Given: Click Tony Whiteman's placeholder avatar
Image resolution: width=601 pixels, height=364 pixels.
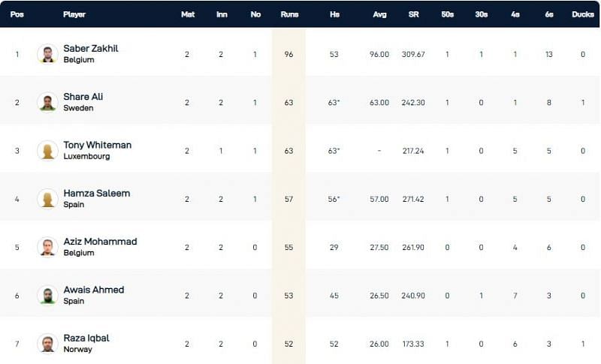Looking at the screenshot, I should (47, 150).
